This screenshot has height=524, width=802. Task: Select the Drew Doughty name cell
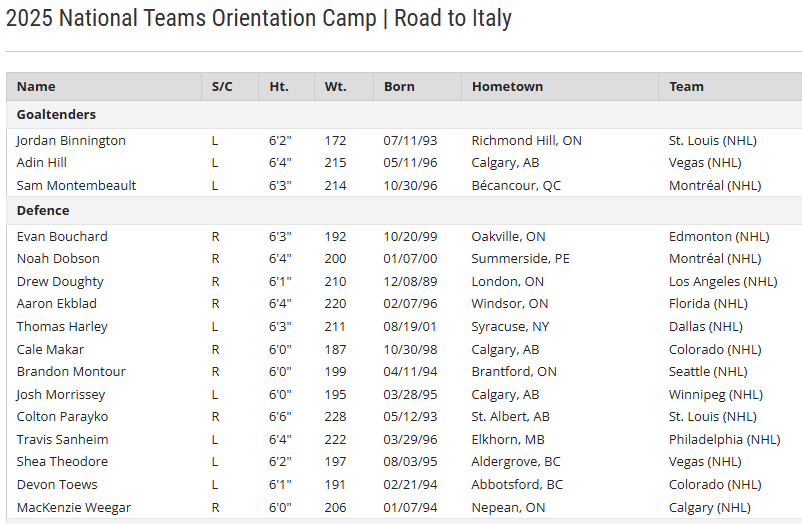[60, 282]
